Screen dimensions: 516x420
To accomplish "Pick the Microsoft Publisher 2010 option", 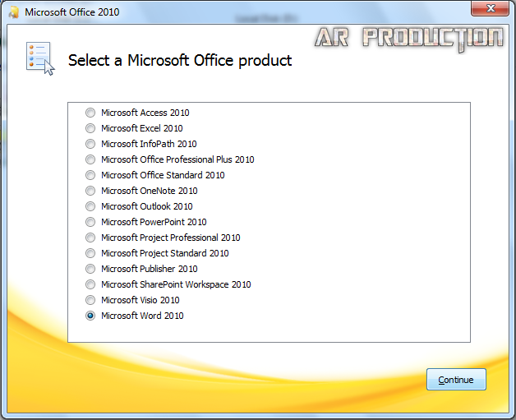I will tap(90, 269).
